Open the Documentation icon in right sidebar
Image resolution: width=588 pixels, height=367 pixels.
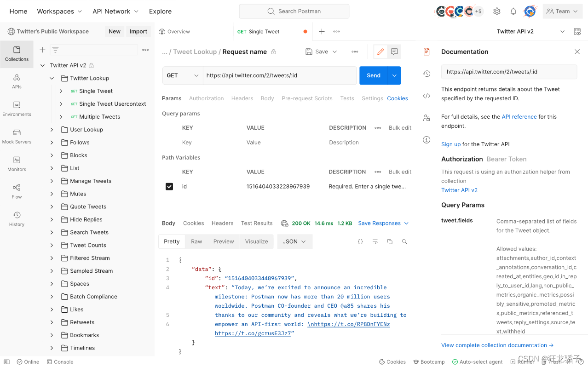point(427,52)
